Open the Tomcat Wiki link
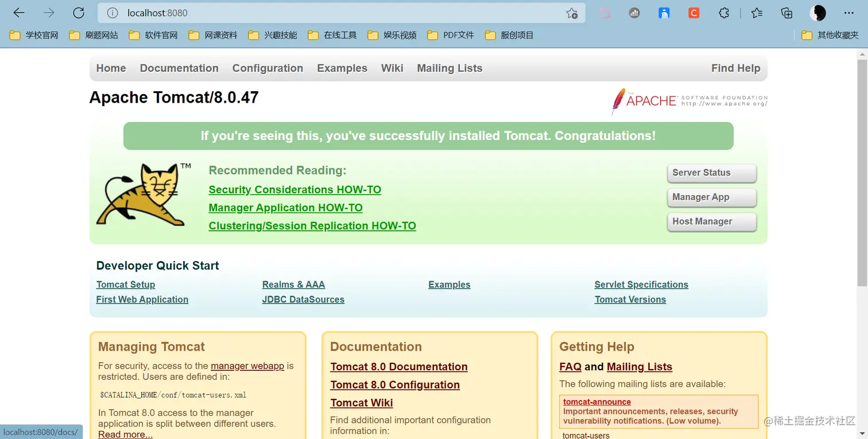This screenshot has width=868, height=439. coord(362,403)
